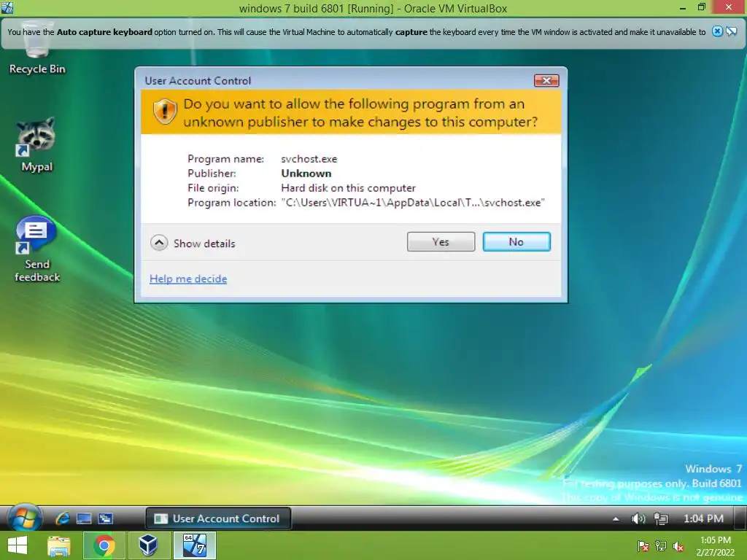This screenshot has width=747, height=560.
Task: Click the don't show again notification icon
Action: tap(732, 31)
